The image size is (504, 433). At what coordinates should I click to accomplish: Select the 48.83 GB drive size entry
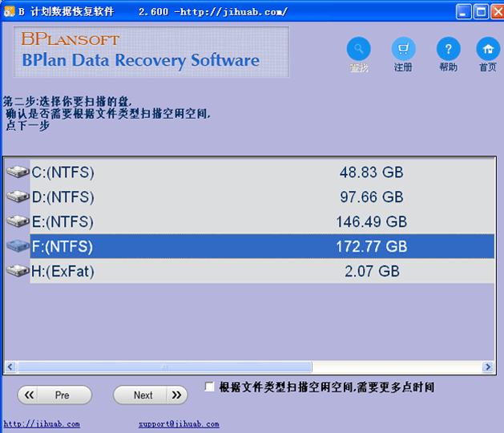click(x=371, y=172)
